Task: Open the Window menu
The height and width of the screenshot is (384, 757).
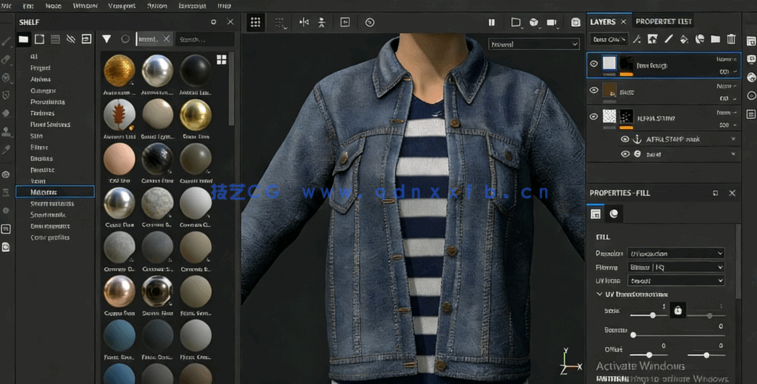Action: (85, 6)
